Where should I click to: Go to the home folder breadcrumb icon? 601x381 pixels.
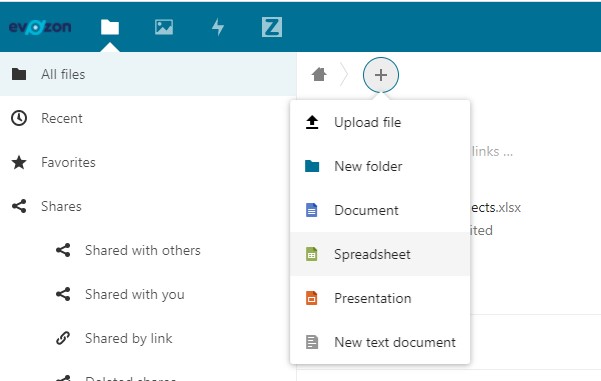[x=319, y=74]
